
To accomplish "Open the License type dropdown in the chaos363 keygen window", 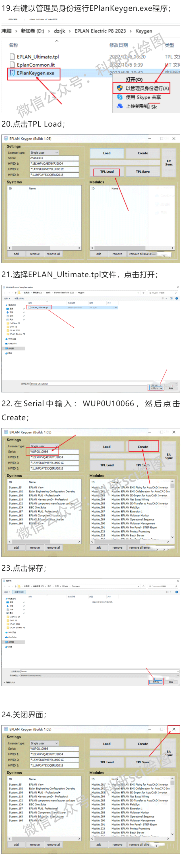I will click(x=44, y=153).
